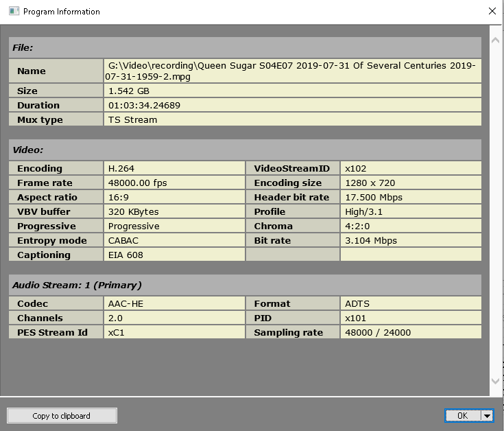The height and width of the screenshot is (431, 504).
Task: Click the 48000.00 fps frame rate value
Action: point(137,183)
